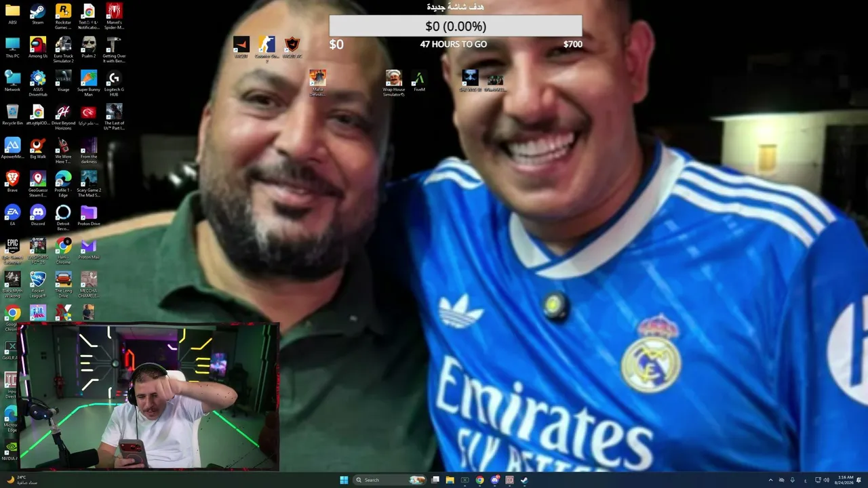The width and height of the screenshot is (868, 488).
Task: Open the FiveM desktop shortcut
Action: pyautogui.click(x=419, y=81)
